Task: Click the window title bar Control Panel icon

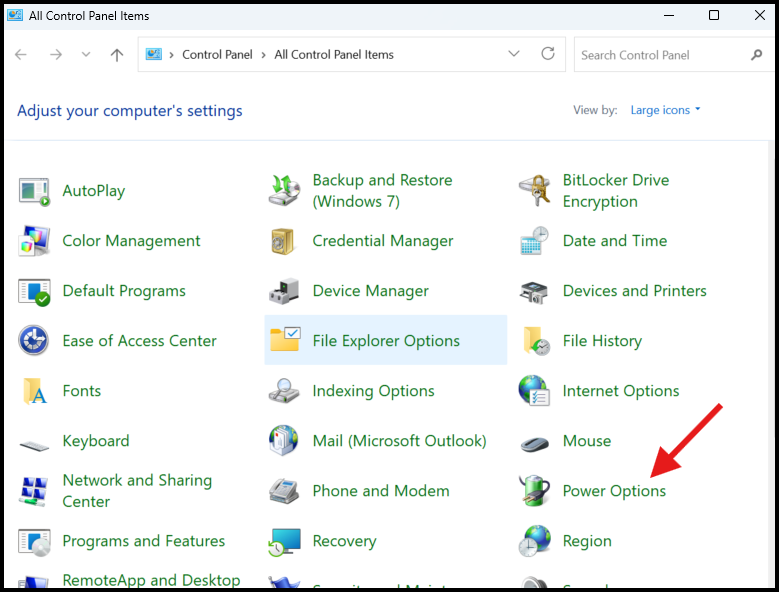Action: 15,15
